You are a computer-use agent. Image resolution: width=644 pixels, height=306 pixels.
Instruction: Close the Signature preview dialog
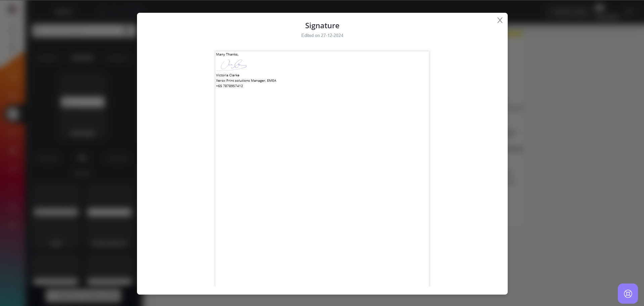[x=500, y=20]
